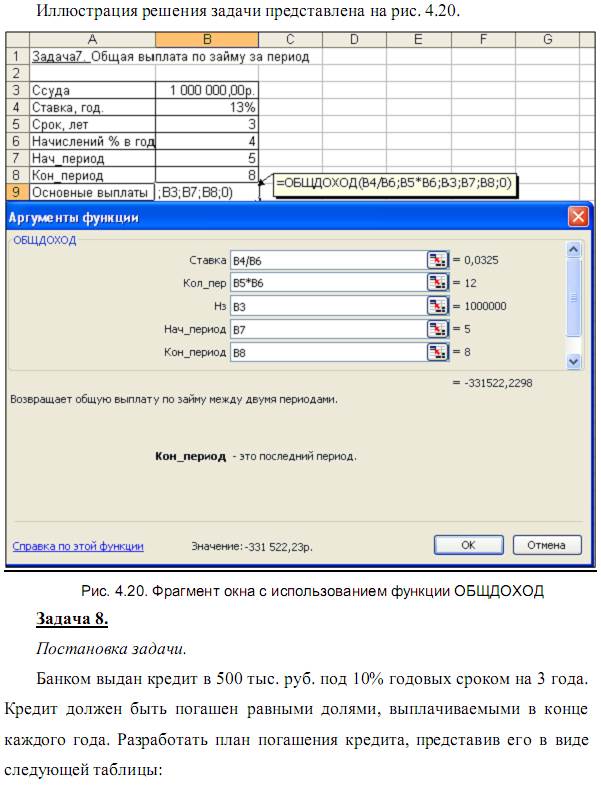The width and height of the screenshot is (601, 789).
Task: Click range selector icon beside Нз field
Action: 437,306
